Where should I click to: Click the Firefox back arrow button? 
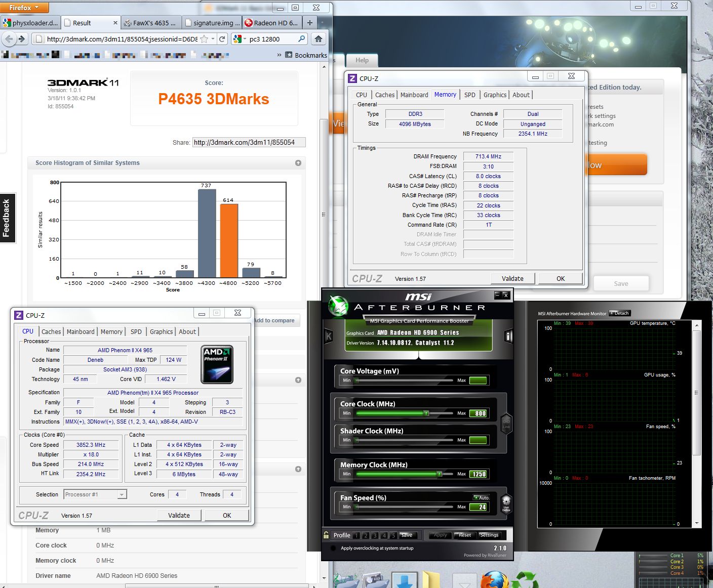point(9,39)
